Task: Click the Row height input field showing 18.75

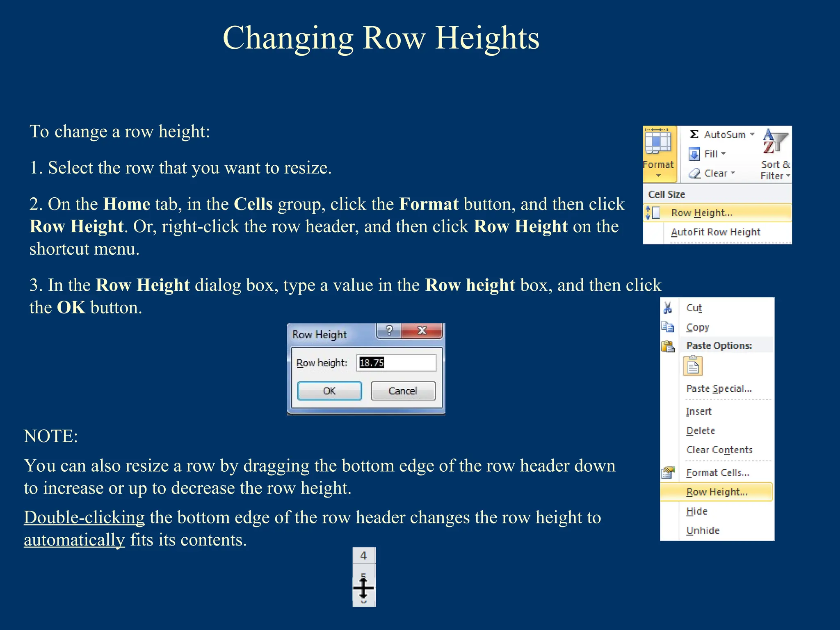Action: [x=396, y=363]
